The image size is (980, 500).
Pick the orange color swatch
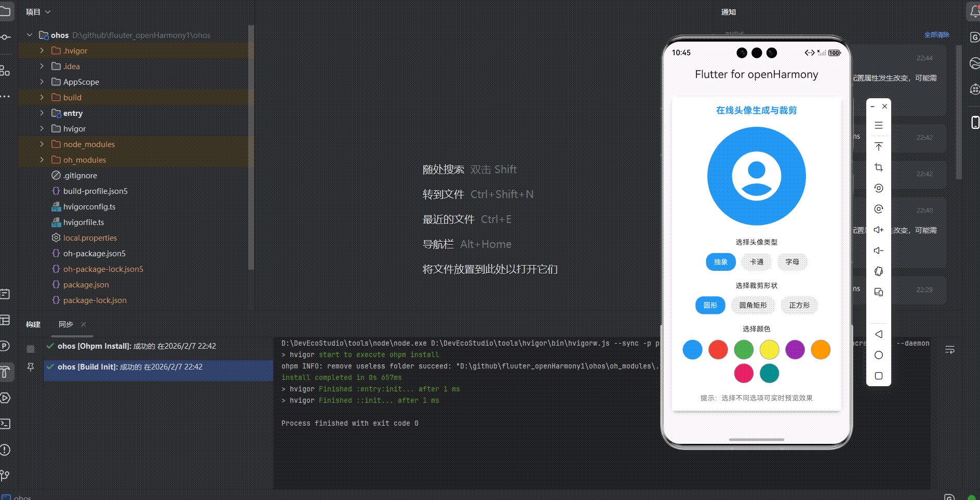coord(821,349)
